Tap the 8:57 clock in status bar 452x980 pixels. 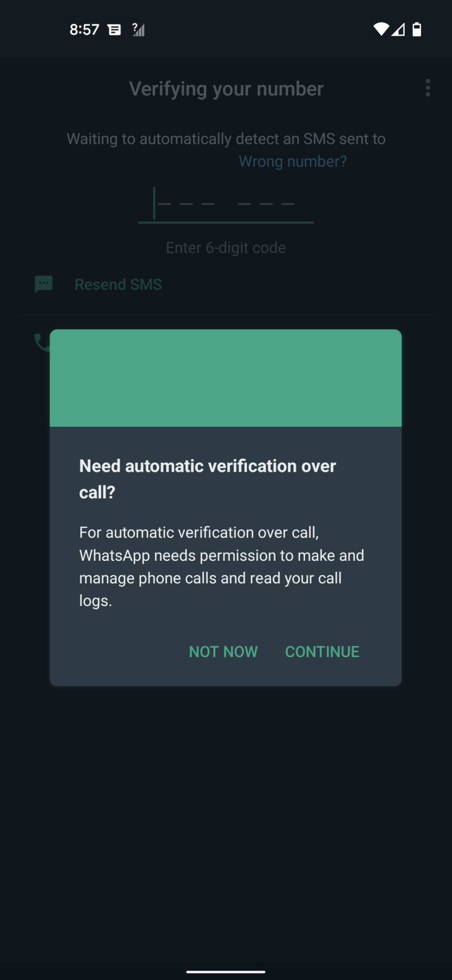[x=84, y=30]
